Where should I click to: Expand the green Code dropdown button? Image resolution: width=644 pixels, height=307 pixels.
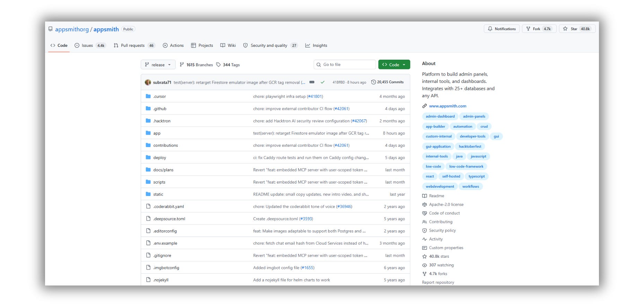coord(394,65)
